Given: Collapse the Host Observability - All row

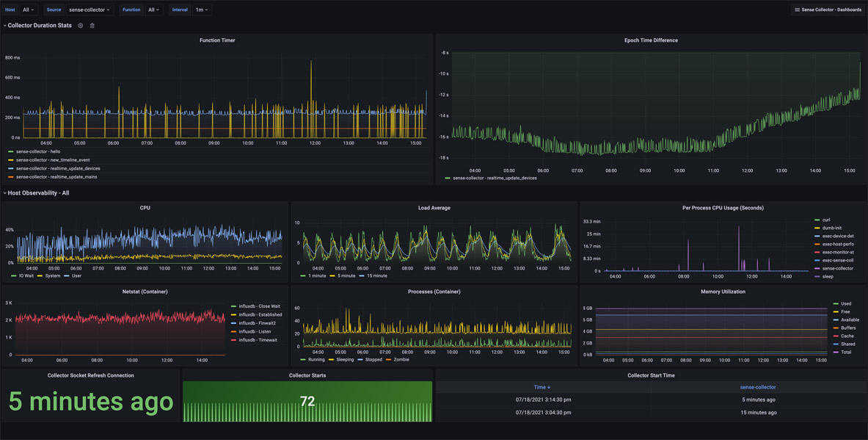Looking at the screenshot, I should click(5, 193).
